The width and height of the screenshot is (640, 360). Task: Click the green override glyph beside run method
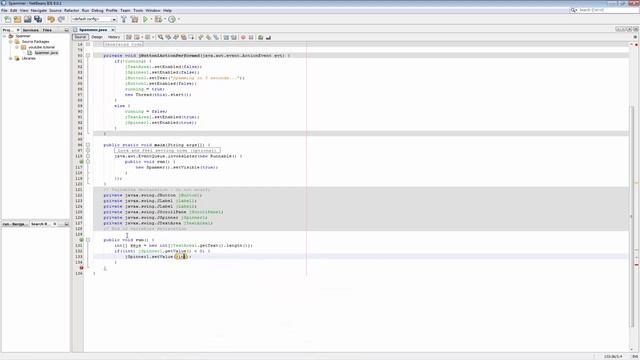[81, 240]
